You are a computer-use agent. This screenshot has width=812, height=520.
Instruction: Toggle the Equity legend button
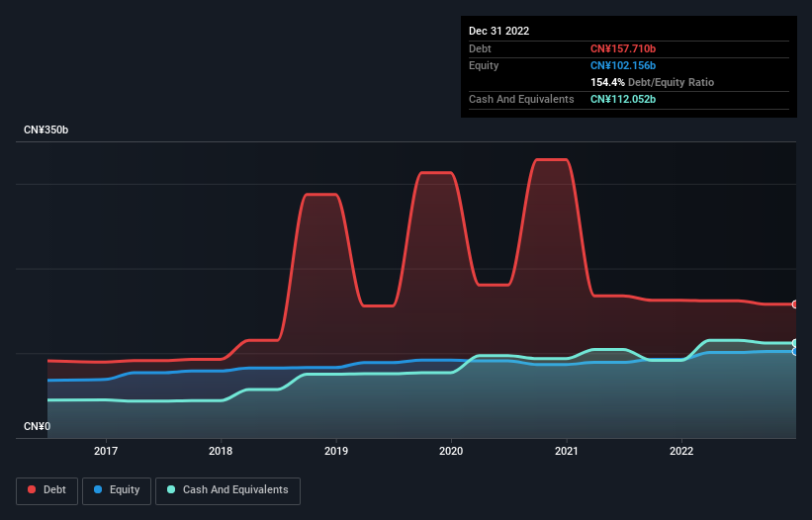tap(117, 490)
